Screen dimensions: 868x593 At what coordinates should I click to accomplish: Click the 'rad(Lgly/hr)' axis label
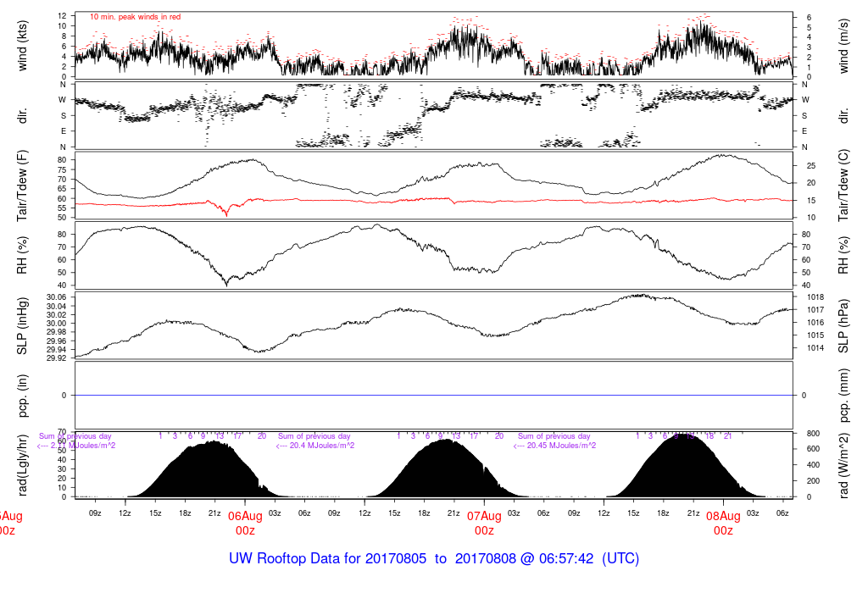coord(23,465)
